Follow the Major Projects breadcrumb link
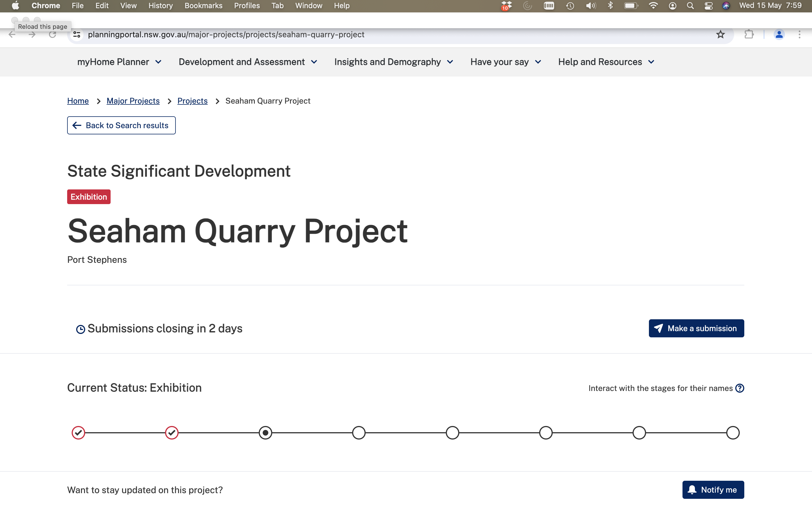Screen dimensions: 812x507 (x=133, y=101)
